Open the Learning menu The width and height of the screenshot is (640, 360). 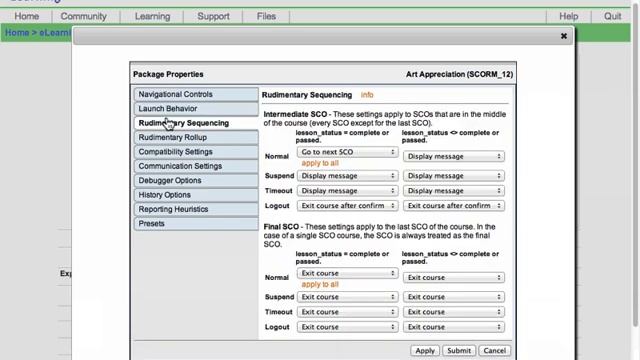click(x=153, y=16)
